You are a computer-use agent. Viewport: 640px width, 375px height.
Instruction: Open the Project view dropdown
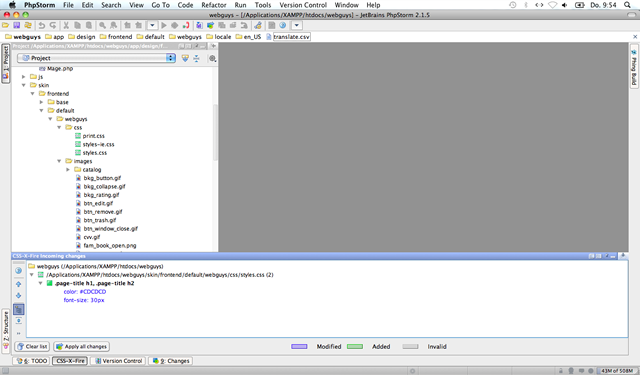point(96,58)
